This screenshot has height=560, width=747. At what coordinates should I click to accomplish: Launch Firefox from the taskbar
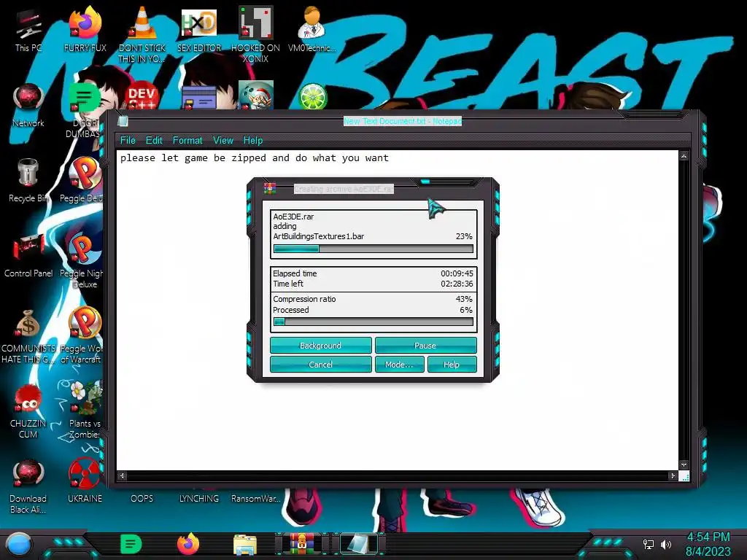click(188, 545)
